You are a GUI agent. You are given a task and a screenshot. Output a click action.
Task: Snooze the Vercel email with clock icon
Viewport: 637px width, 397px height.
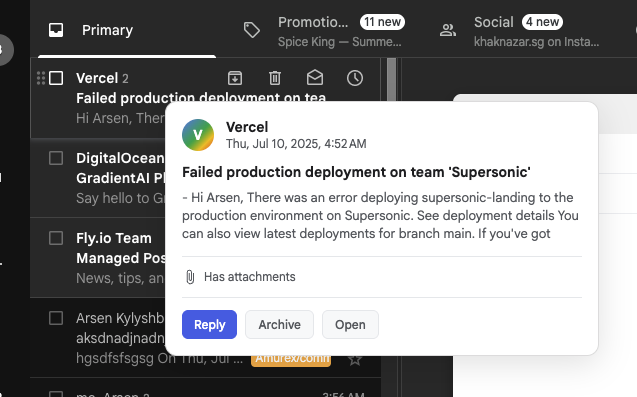click(355, 78)
